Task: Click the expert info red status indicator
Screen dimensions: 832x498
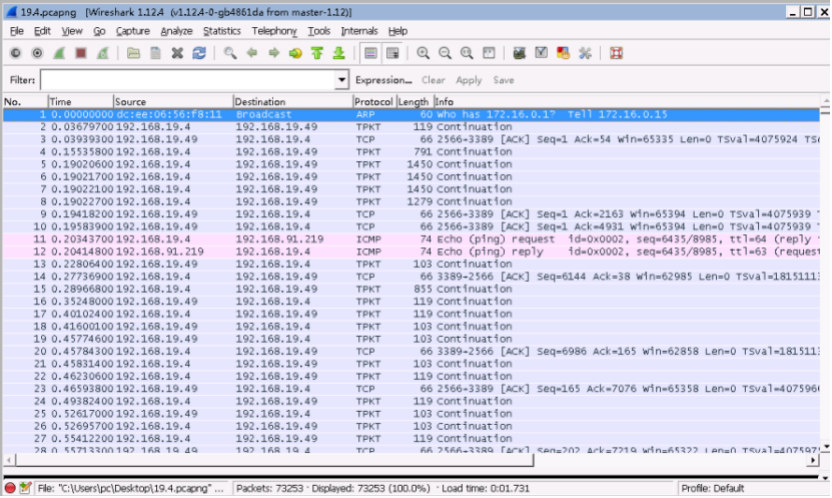Action: pos(10,488)
